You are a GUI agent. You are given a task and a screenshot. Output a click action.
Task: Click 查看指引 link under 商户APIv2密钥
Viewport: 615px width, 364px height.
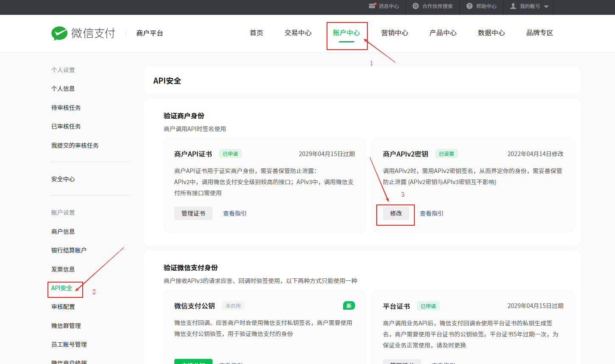coord(431,213)
